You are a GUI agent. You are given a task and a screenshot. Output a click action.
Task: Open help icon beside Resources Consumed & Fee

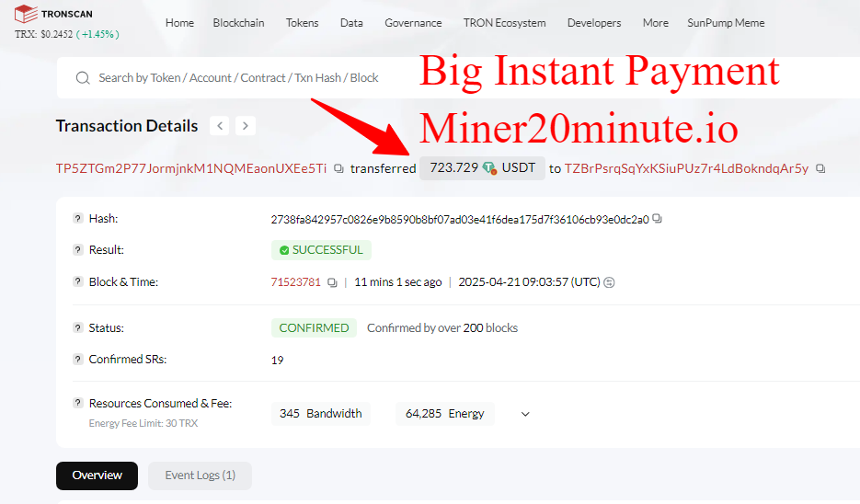[78, 403]
